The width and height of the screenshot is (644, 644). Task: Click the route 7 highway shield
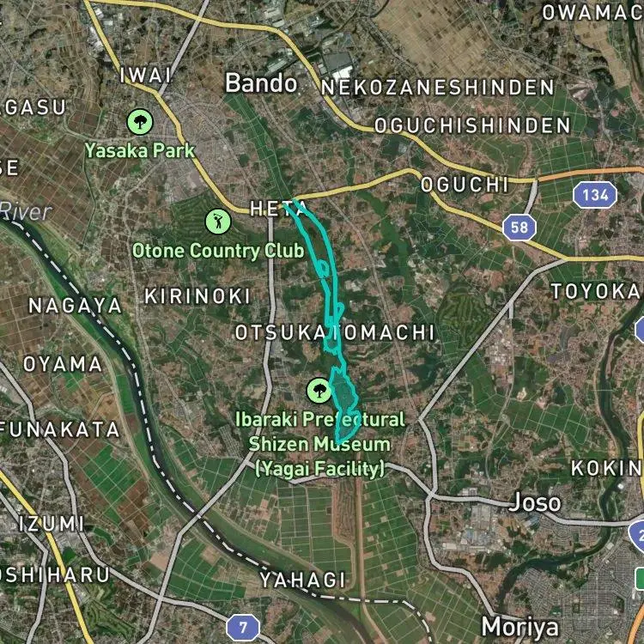pos(243,627)
